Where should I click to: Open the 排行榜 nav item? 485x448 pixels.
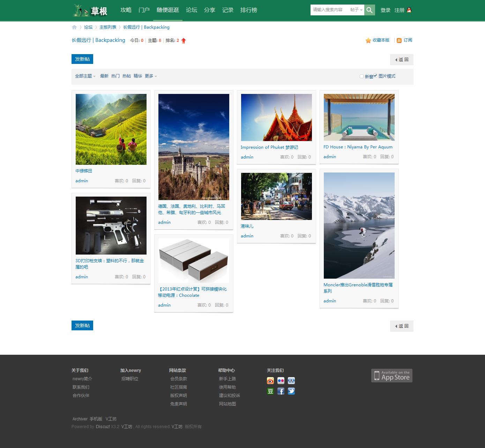[x=249, y=10]
